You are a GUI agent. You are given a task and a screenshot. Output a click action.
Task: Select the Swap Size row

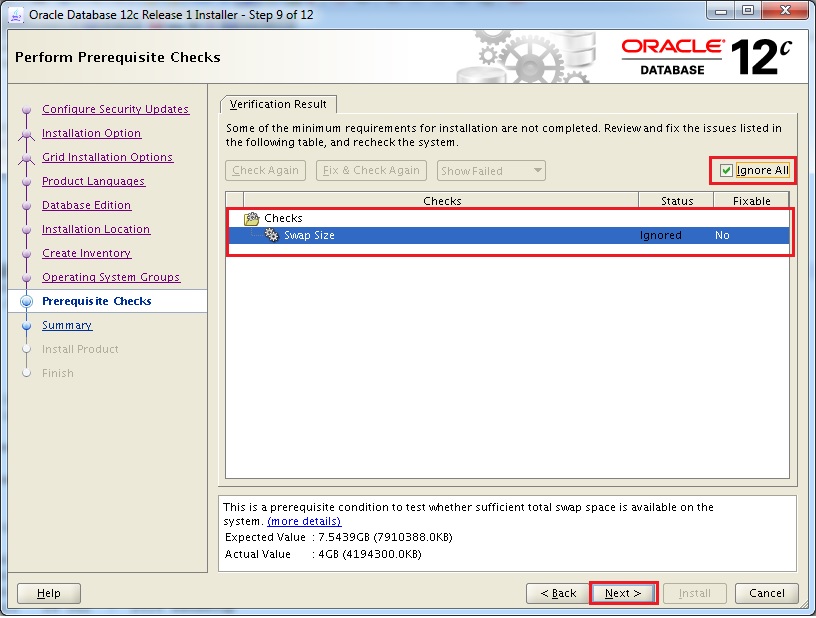[450, 235]
